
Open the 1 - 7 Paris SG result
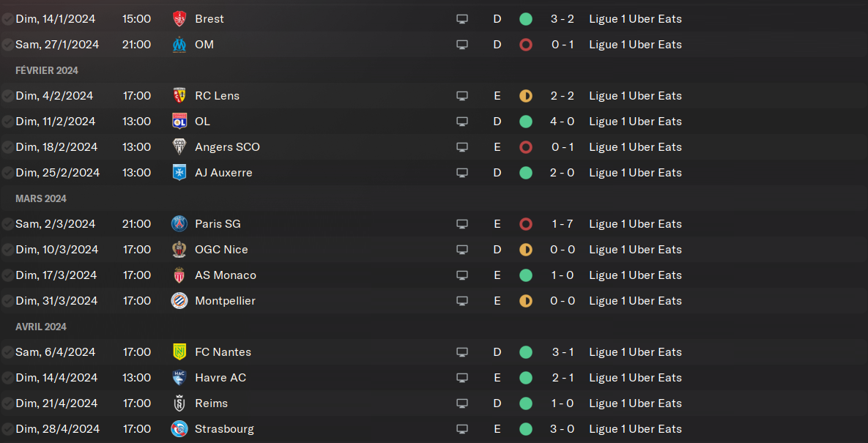(563, 224)
